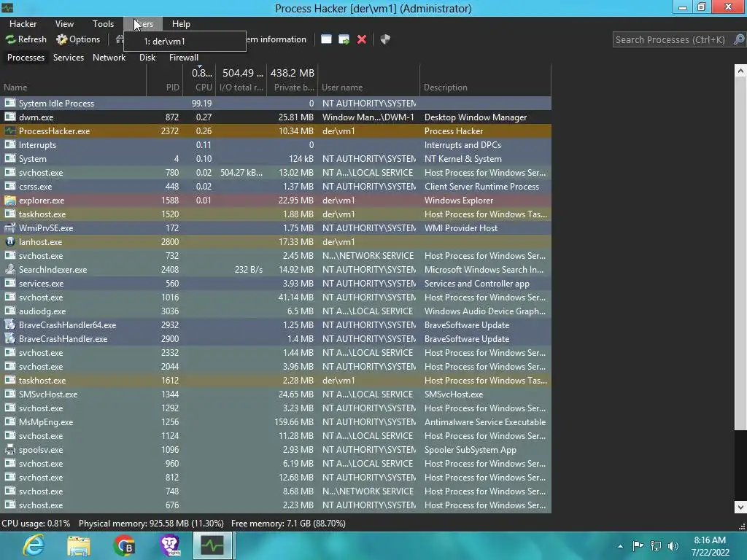
Task: Open the Hacker menu
Action: click(x=23, y=24)
